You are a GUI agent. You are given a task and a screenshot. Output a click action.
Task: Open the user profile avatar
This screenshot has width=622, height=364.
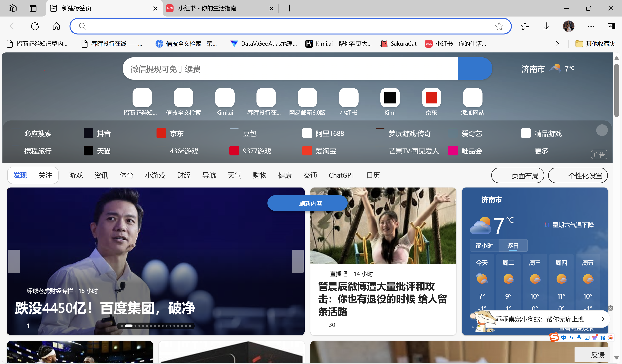tap(568, 26)
